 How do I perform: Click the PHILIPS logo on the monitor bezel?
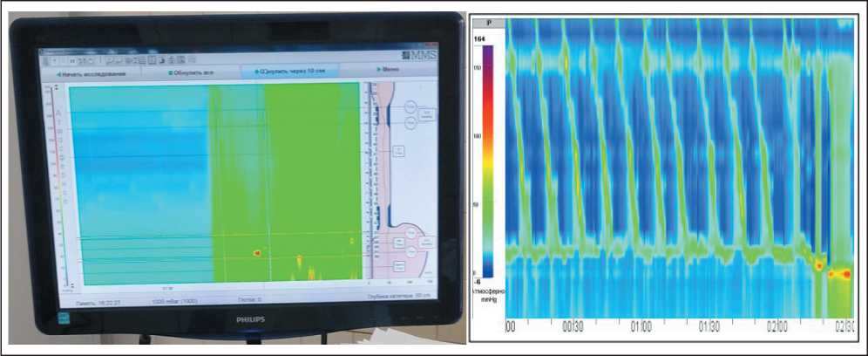pyautogui.click(x=249, y=319)
